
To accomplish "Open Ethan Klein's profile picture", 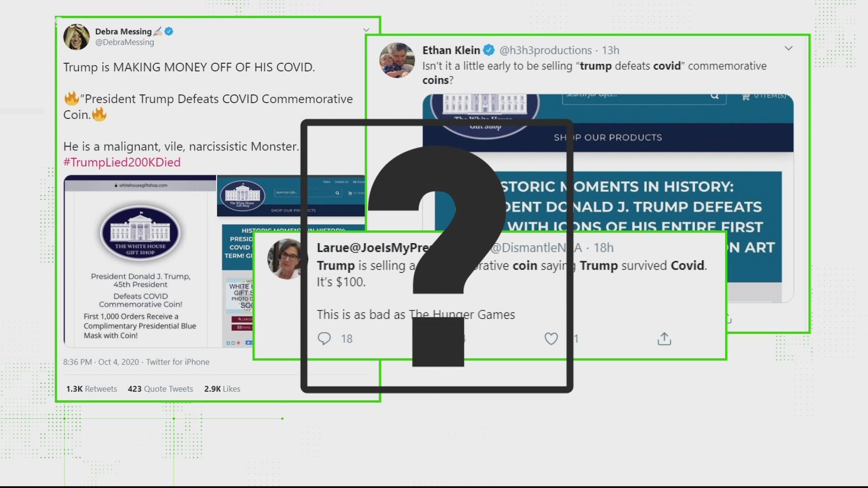I will tap(397, 60).
